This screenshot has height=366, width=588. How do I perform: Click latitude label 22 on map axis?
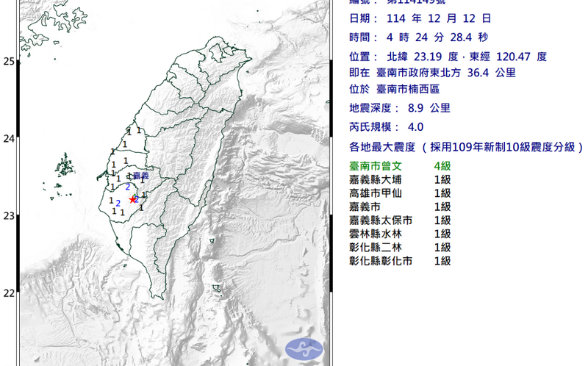[9, 293]
